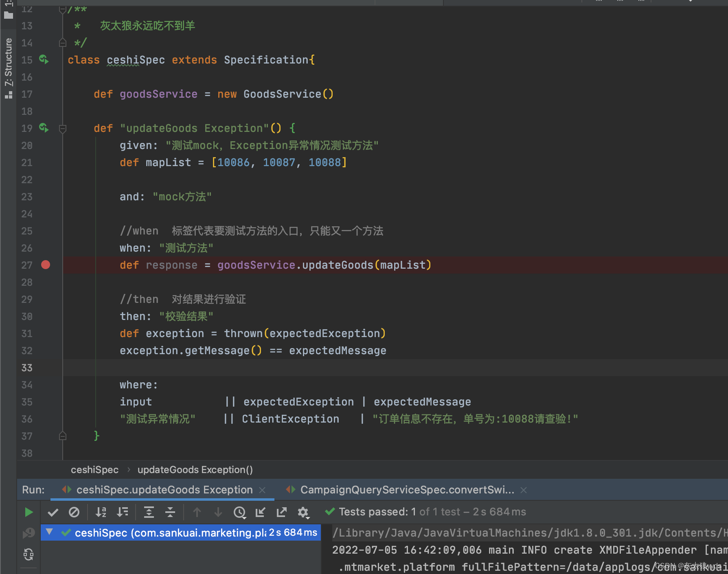Collapse the updateGoods Exception method fold marker
This screenshot has width=728, height=574.
click(x=63, y=129)
